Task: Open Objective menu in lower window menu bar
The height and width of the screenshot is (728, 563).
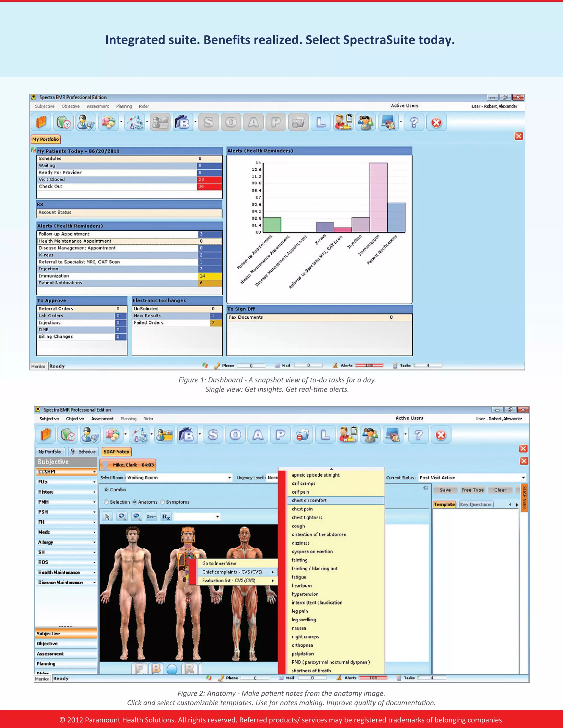Action: (x=75, y=419)
